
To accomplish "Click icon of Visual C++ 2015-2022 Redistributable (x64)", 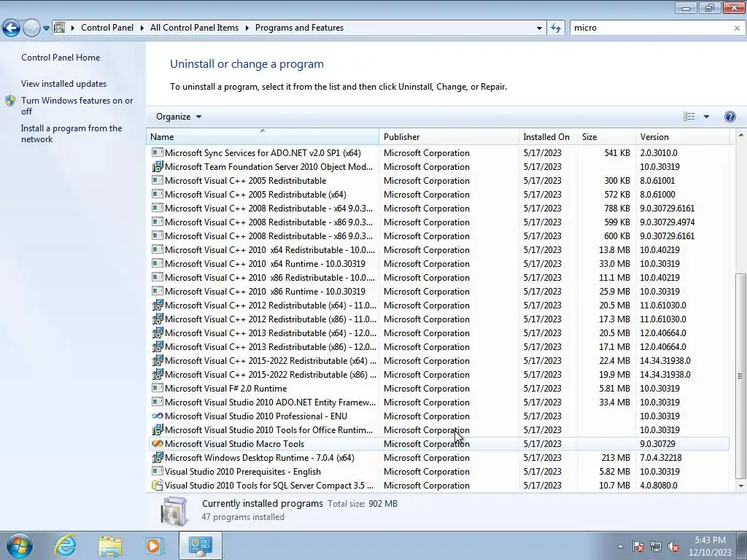I will click(x=158, y=360).
